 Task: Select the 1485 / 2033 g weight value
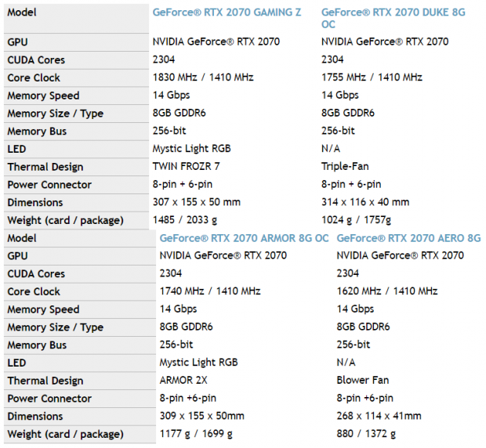point(185,220)
